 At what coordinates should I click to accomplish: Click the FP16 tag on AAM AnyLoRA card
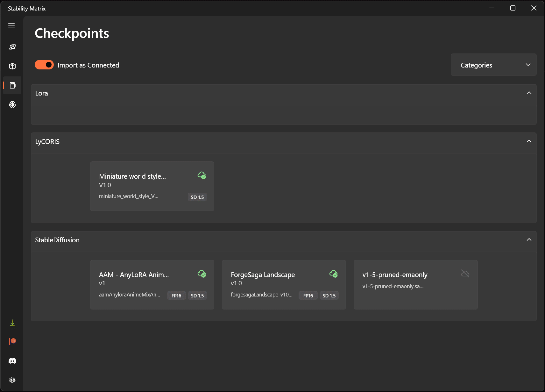(176, 295)
